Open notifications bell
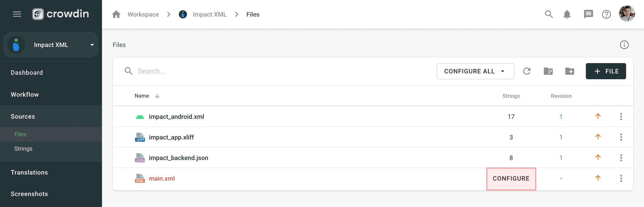Screen dimensions: 644x207 567,14
